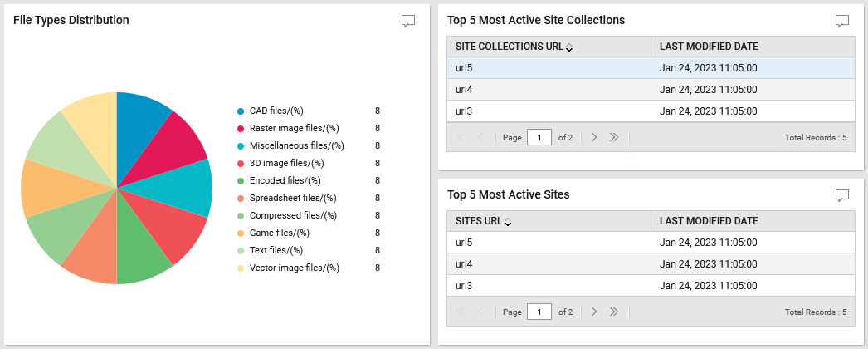Jump to last page in Active Sites table
The height and width of the screenshot is (349, 868).
tap(613, 312)
